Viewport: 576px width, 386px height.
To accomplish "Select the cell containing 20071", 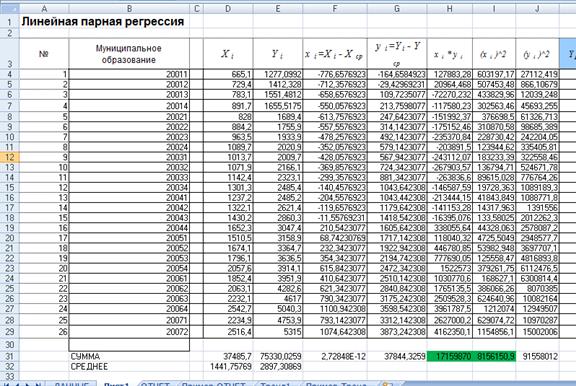I will pos(129,320).
